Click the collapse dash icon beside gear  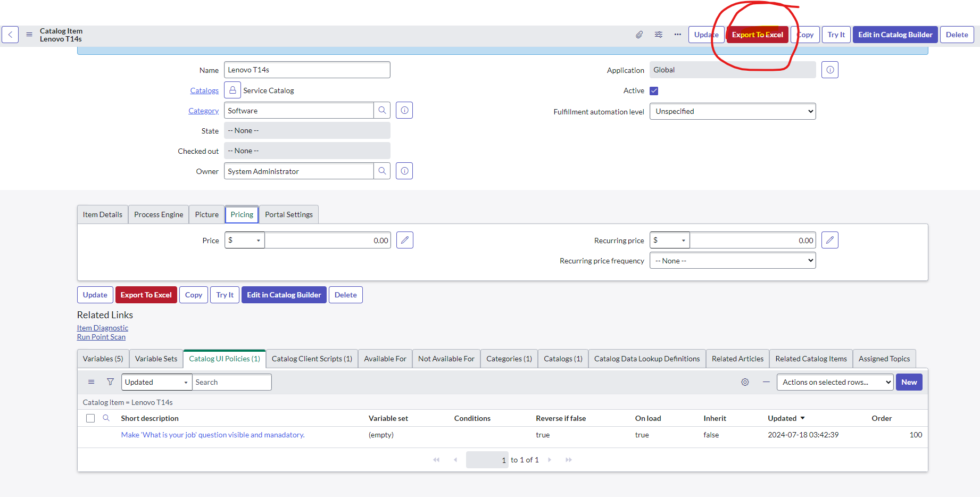click(766, 382)
